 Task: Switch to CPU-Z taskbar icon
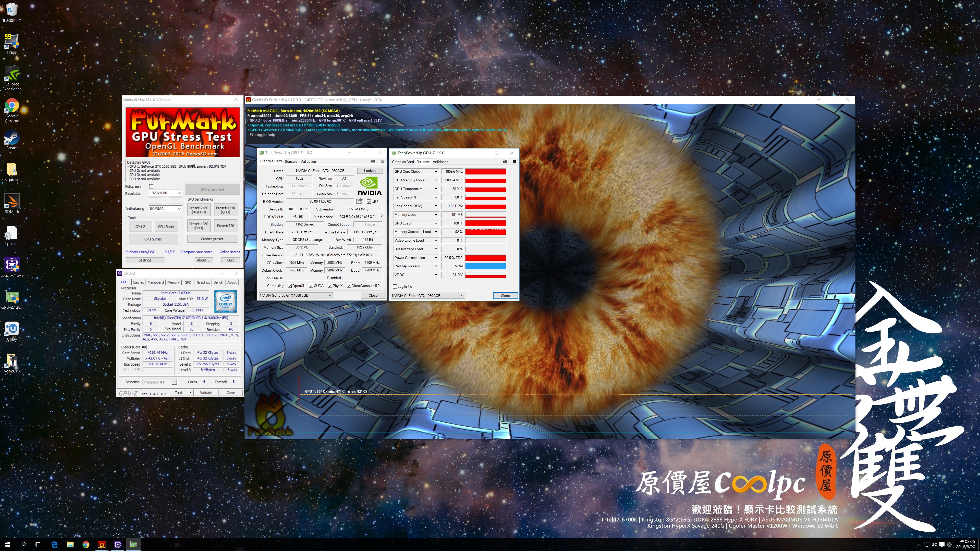coord(118,545)
